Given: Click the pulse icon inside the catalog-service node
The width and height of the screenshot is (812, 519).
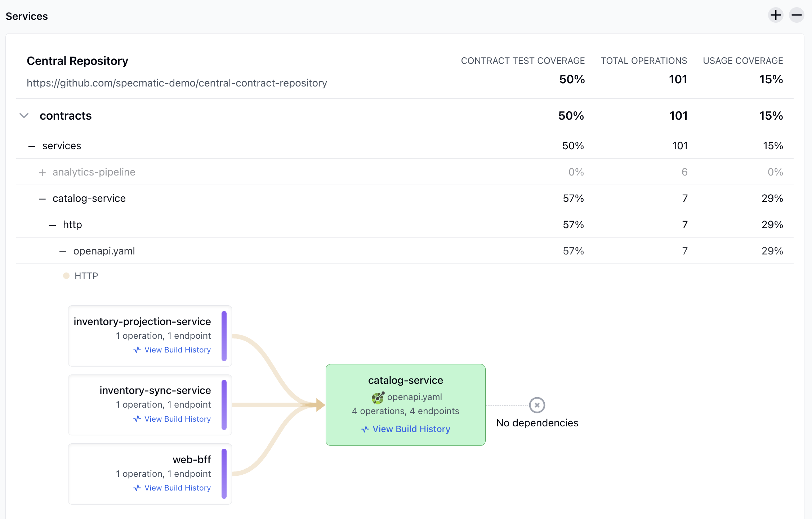Looking at the screenshot, I should (365, 429).
